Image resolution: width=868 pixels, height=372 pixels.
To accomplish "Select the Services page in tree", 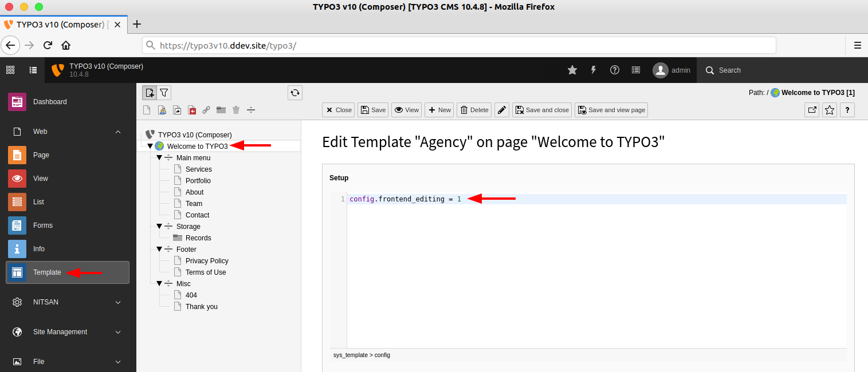I will [x=198, y=169].
